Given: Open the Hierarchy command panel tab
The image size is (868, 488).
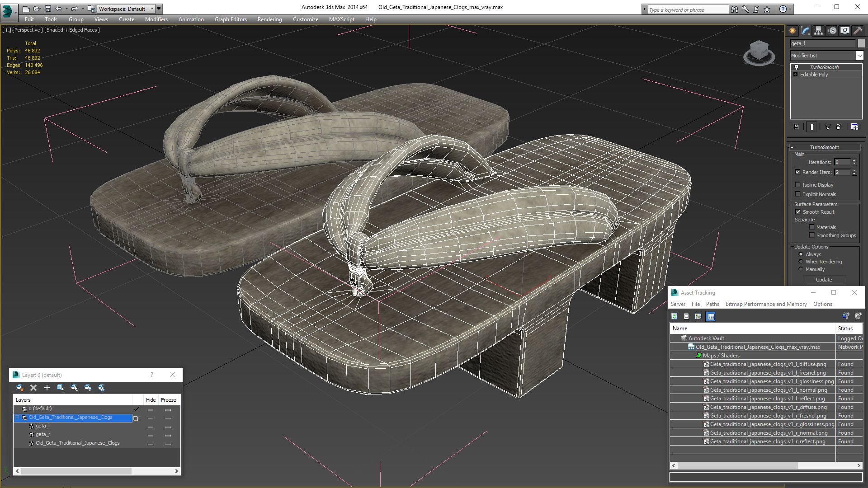Looking at the screenshot, I should click(x=818, y=31).
